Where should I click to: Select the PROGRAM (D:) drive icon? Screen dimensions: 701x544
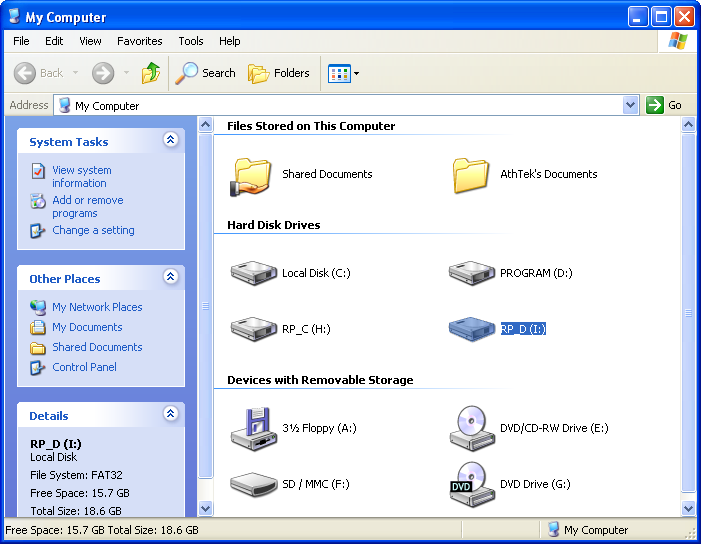click(x=471, y=273)
